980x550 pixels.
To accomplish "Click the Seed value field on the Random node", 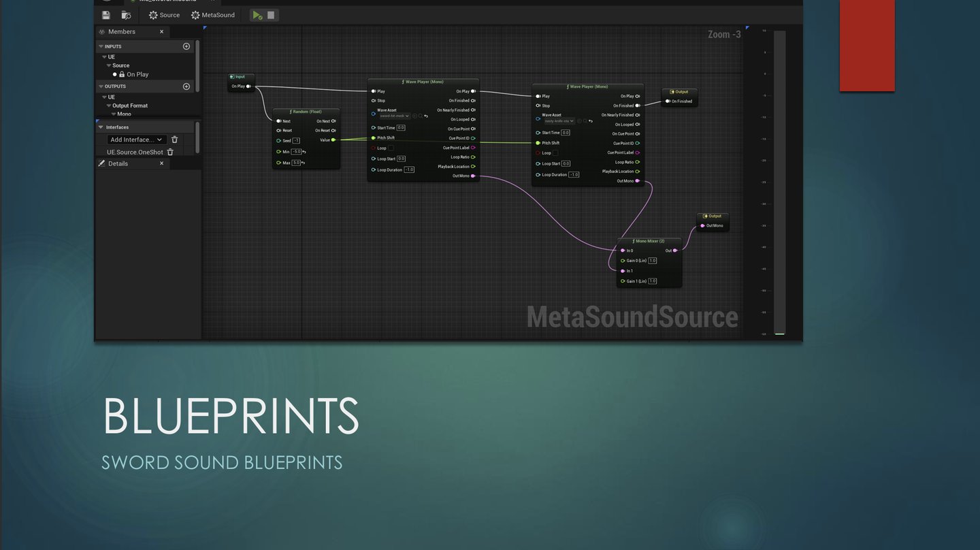I will coord(296,141).
